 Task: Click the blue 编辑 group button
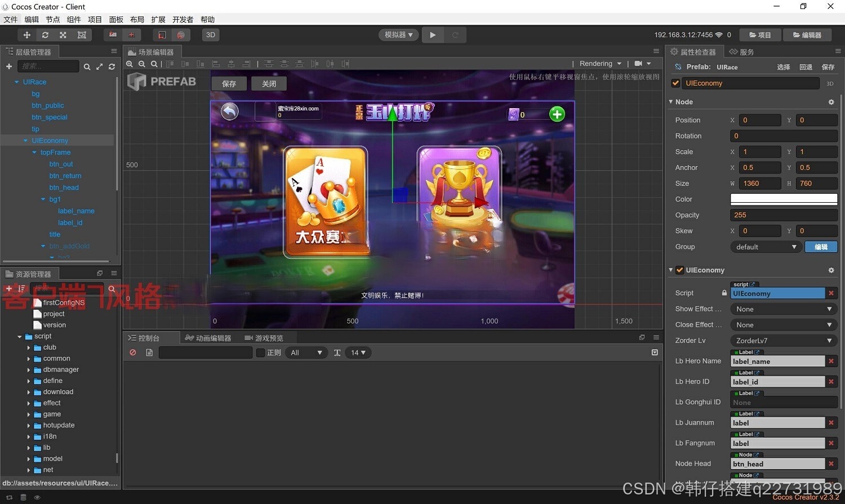click(x=821, y=247)
